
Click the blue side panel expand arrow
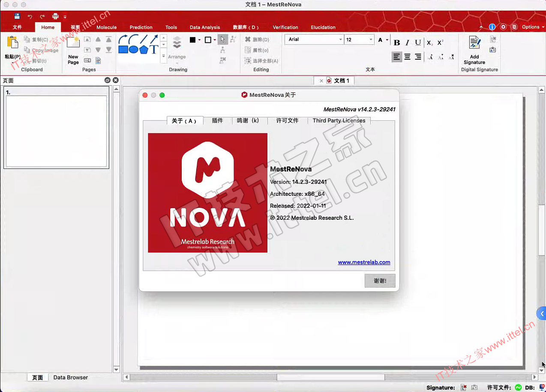[x=541, y=314]
